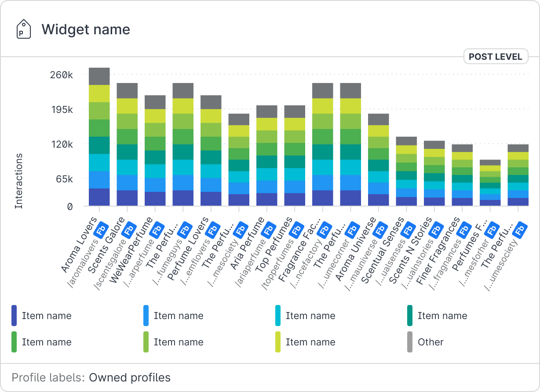Viewport: 540px width, 392px height.
Task: Click the stacked bar for Scentual Senses
Action: point(406,171)
